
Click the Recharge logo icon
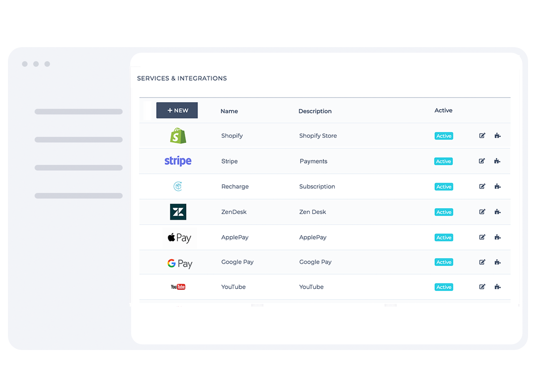178,186
